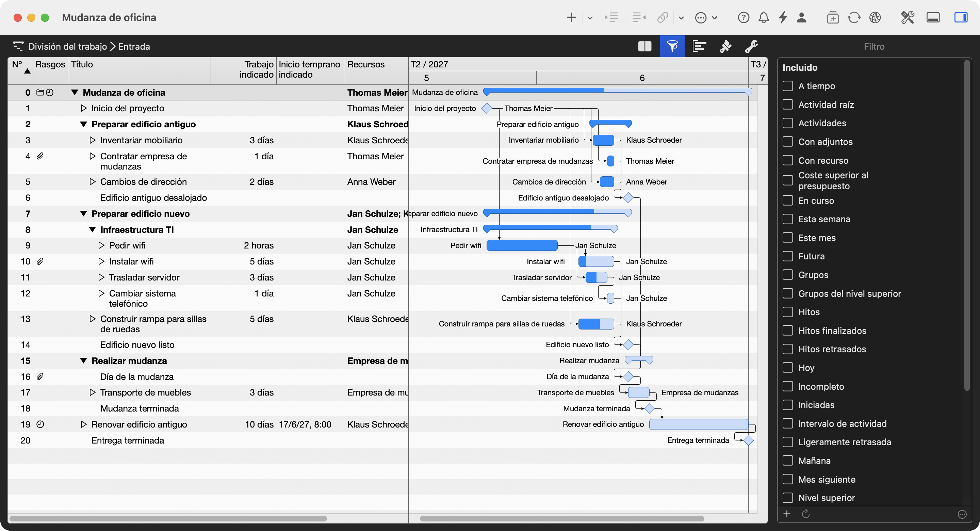Screen dimensions: 980x531
Task: Click the lightning bolt icon
Action: click(783, 17)
